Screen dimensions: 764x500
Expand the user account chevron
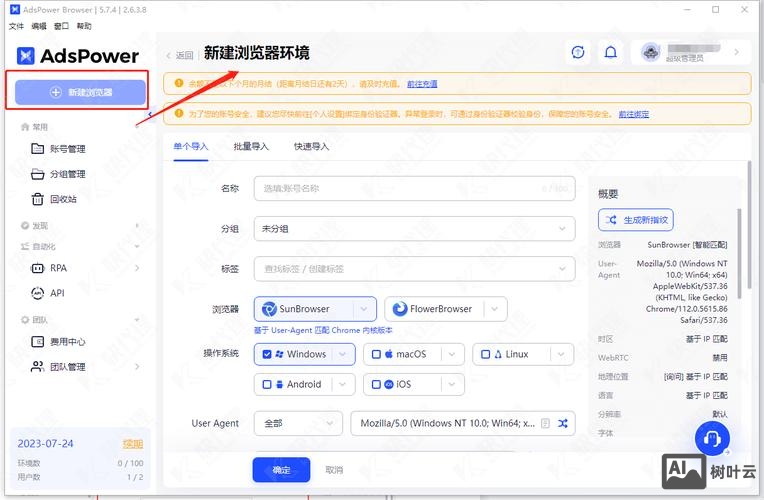pyautogui.click(x=736, y=52)
